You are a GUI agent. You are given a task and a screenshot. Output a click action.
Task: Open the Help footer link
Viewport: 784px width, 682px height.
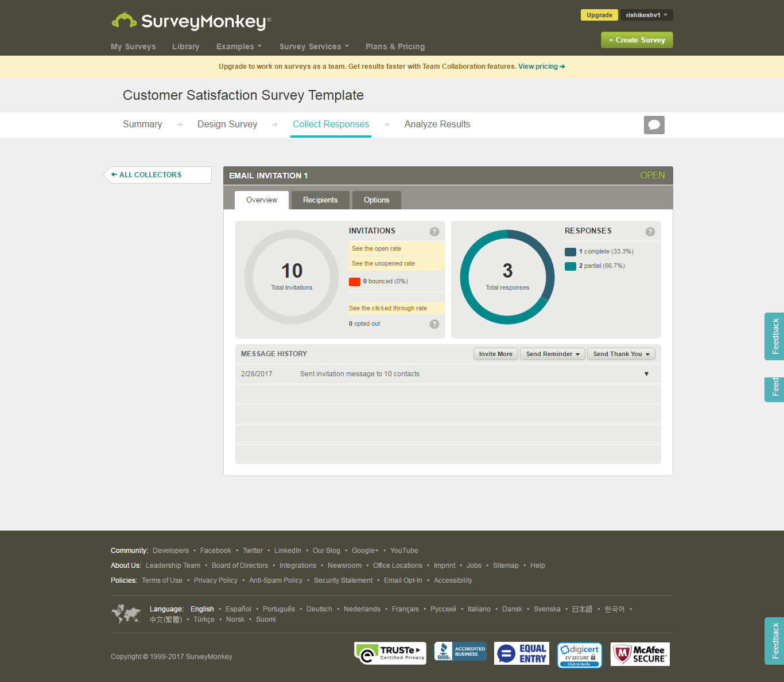[x=538, y=566]
